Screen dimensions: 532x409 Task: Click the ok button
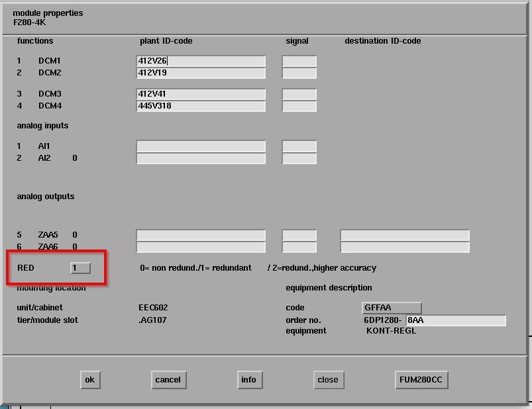click(x=89, y=379)
